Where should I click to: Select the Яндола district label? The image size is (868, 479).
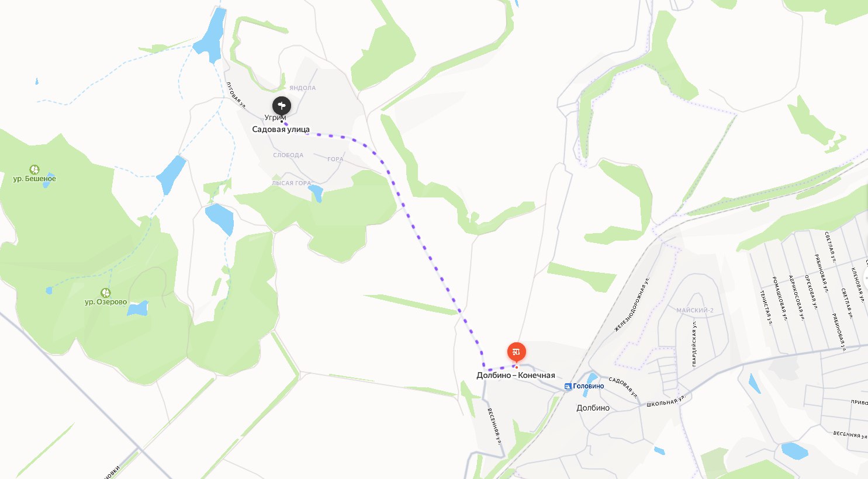303,88
